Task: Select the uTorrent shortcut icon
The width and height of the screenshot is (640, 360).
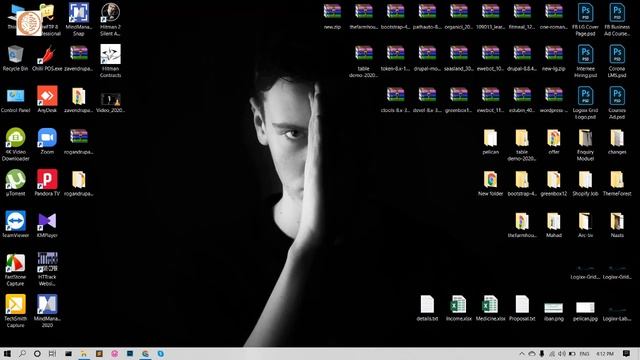Action: [x=16, y=183]
